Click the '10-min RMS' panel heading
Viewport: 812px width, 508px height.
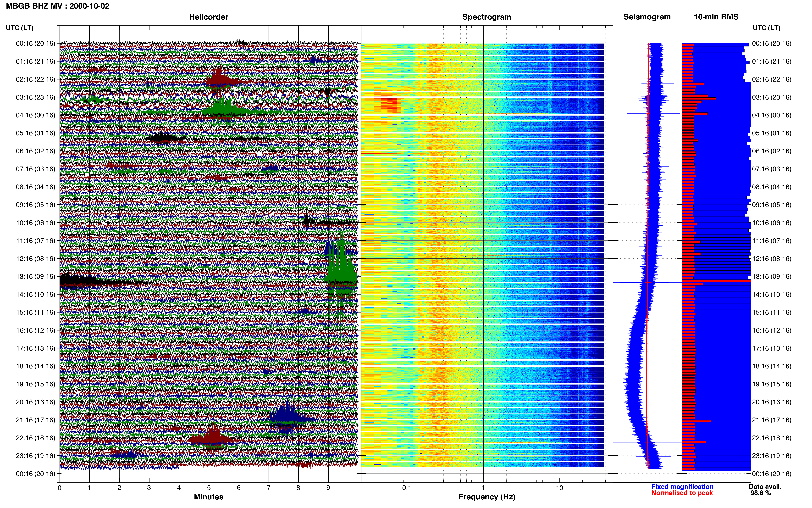click(716, 17)
